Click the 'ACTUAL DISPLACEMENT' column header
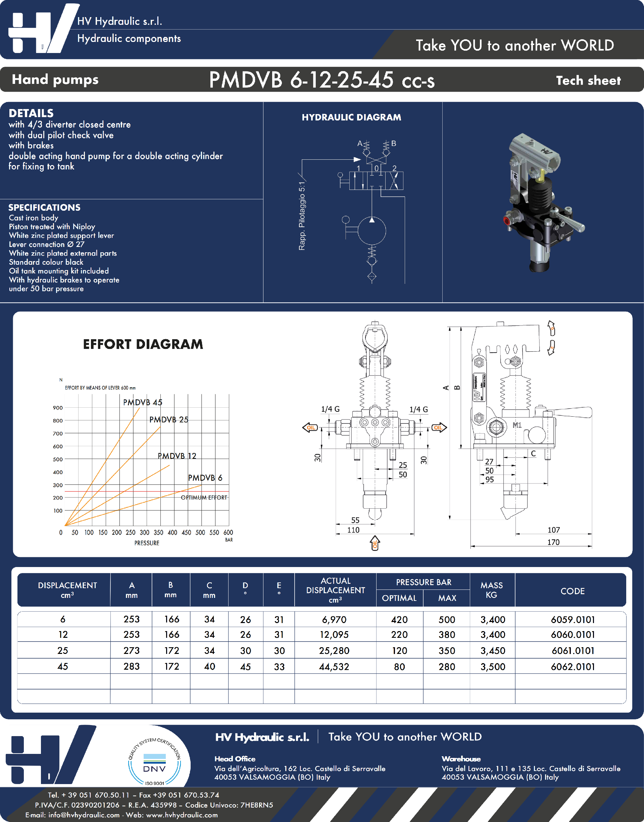The image size is (644, 822). pos(336,590)
